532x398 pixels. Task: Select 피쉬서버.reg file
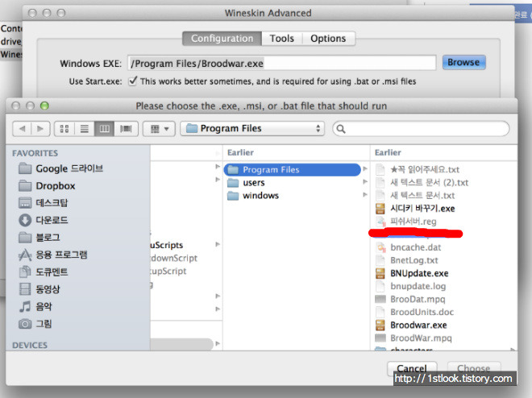pos(406,222)
